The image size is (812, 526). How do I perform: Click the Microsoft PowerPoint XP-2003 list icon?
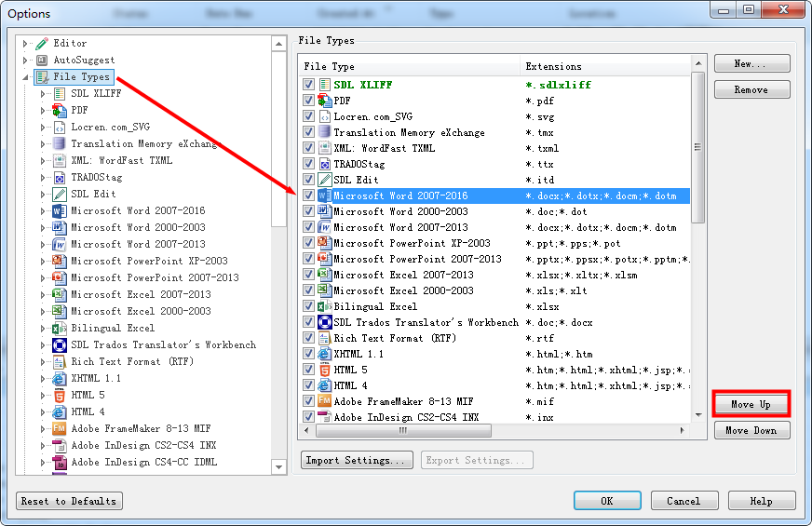325,243
